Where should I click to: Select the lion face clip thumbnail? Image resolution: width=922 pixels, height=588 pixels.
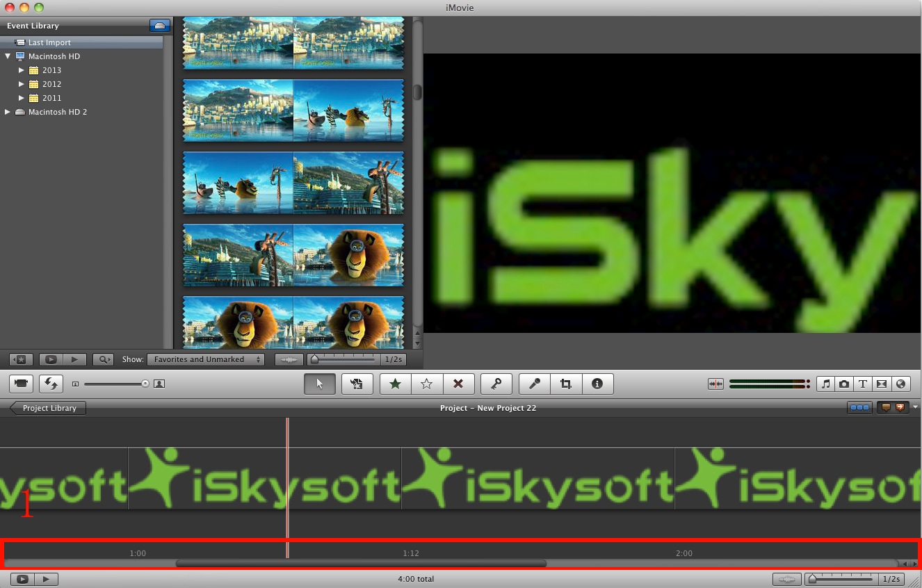click(348, 254)
